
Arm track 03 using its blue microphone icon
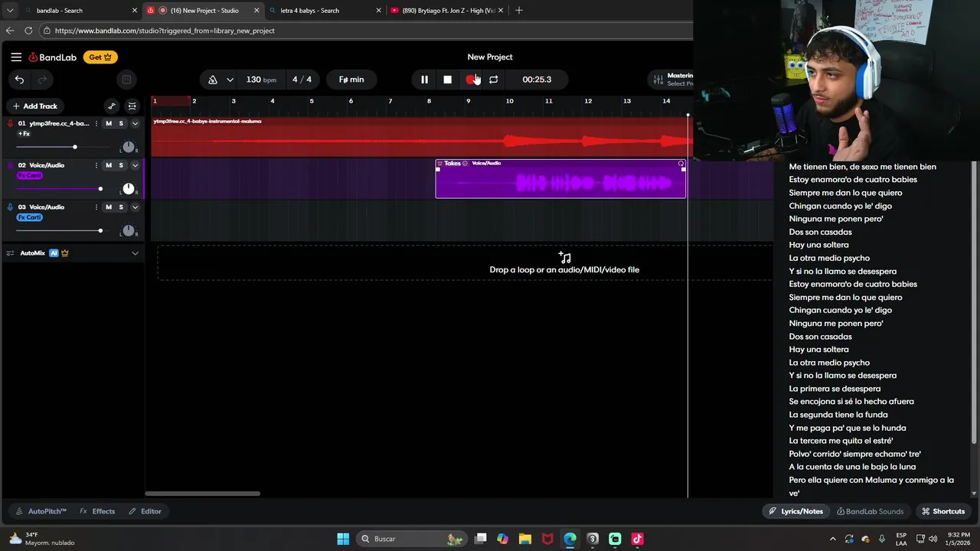10,207
